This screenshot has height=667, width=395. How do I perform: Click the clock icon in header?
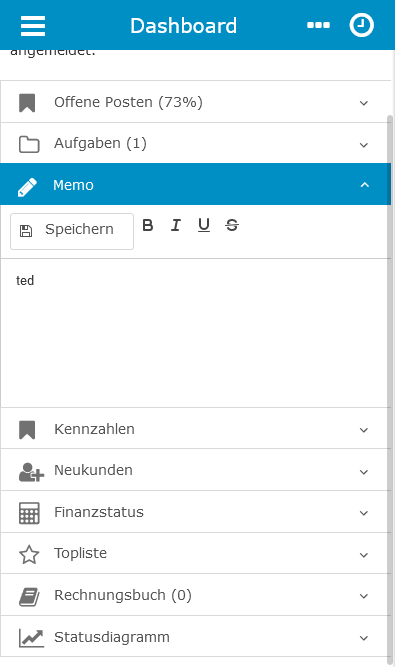(x=361, y=25)
